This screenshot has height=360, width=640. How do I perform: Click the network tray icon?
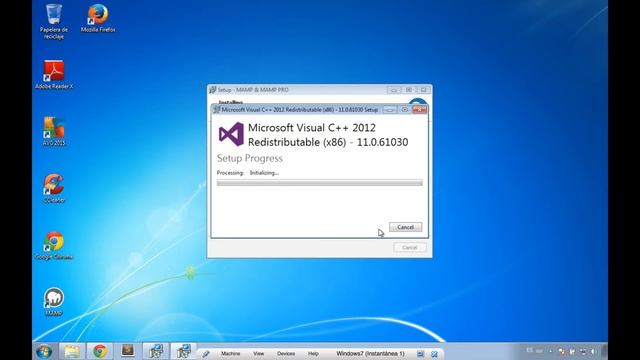583,351
